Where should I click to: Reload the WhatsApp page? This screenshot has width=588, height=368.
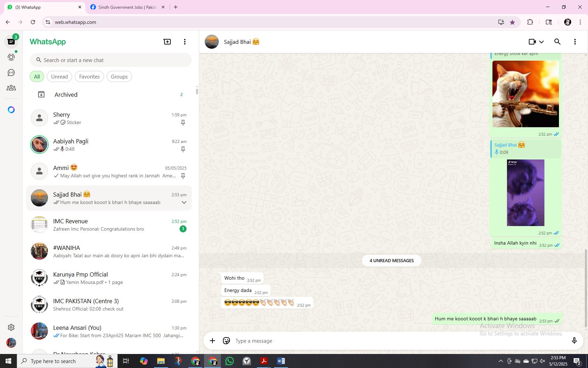33,22
